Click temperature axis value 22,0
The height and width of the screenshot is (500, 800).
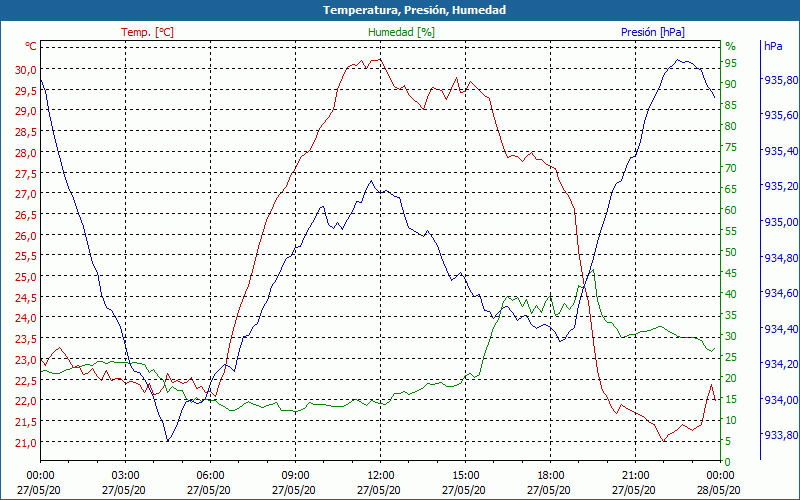click(25, 401)
